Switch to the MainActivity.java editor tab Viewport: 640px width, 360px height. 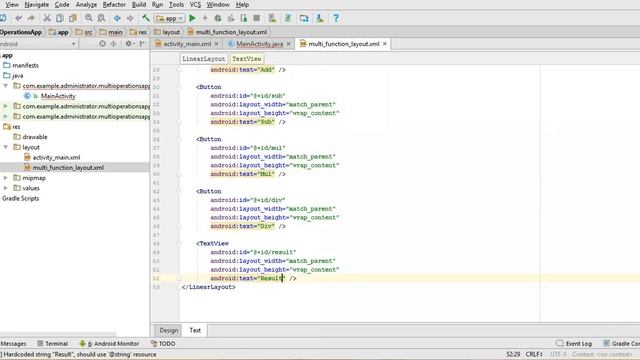pyautogui.click(x=259, y=44)
